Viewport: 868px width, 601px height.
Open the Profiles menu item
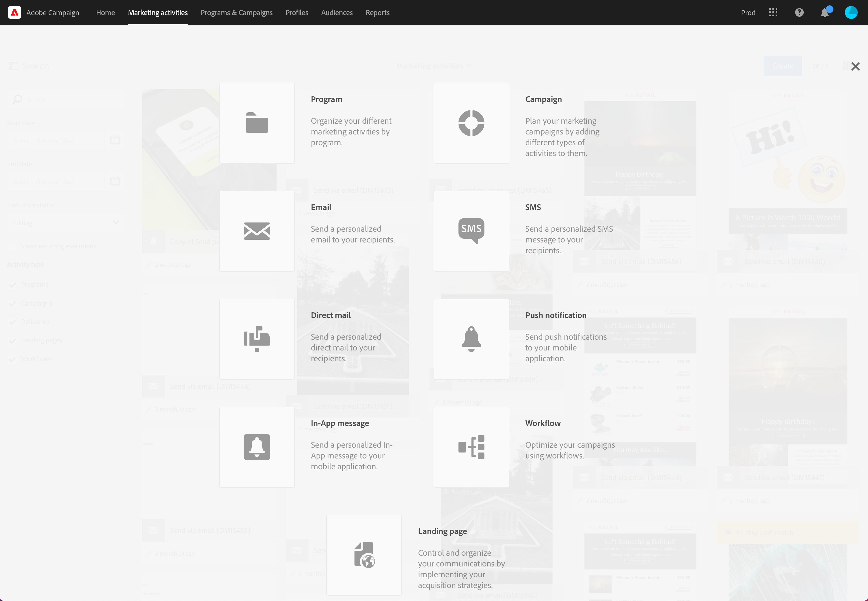[x=297, y=12]
